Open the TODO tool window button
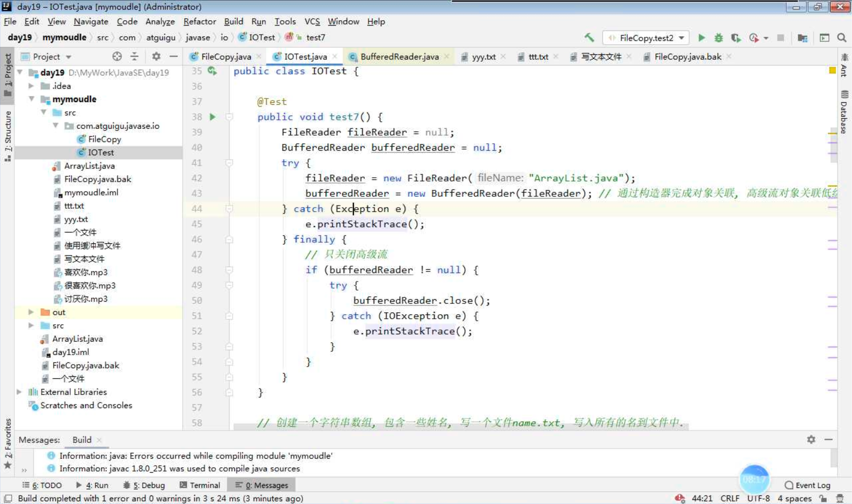This screenshot has height=504, width=852. click(42, 485)
